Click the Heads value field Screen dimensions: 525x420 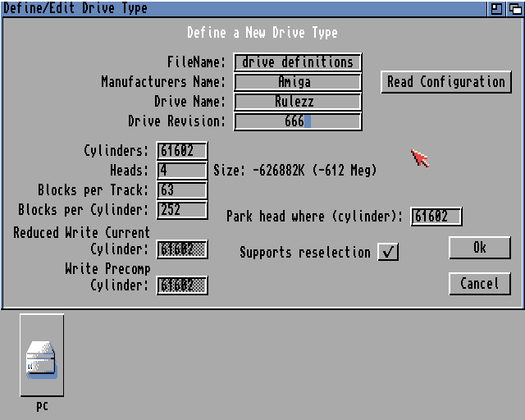coord(181,171)
